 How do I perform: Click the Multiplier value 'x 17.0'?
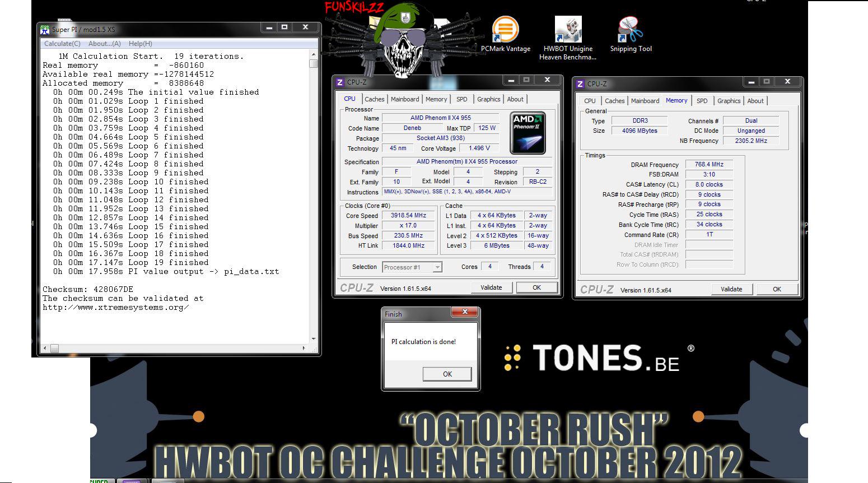click(x=408, y=226)
